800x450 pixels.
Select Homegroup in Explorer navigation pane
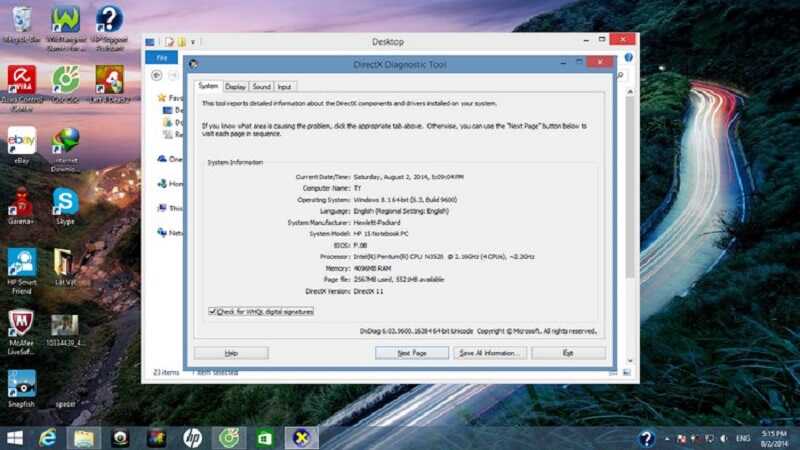(x=170, y=183)
